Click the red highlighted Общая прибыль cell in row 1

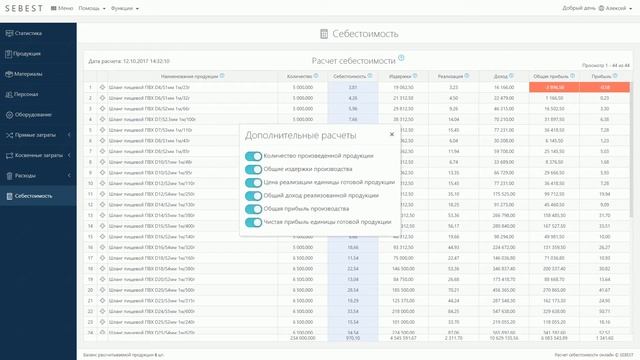click(x=554, y=87)
